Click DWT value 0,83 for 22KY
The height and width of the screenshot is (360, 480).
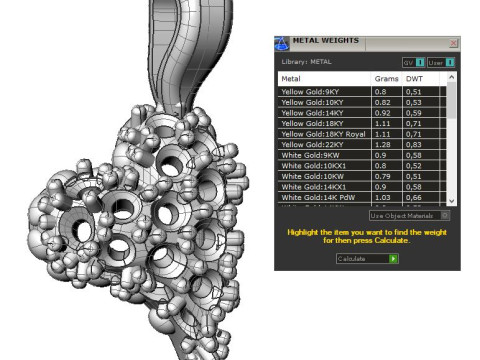414,145
